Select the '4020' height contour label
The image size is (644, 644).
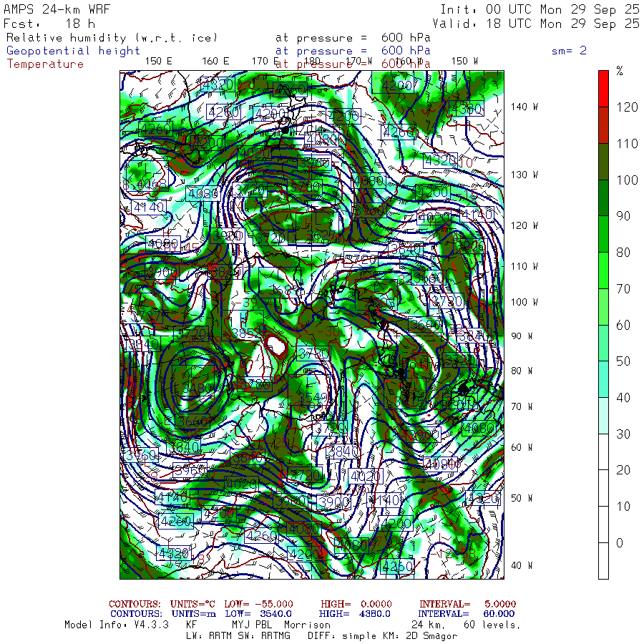pos(366,476)
